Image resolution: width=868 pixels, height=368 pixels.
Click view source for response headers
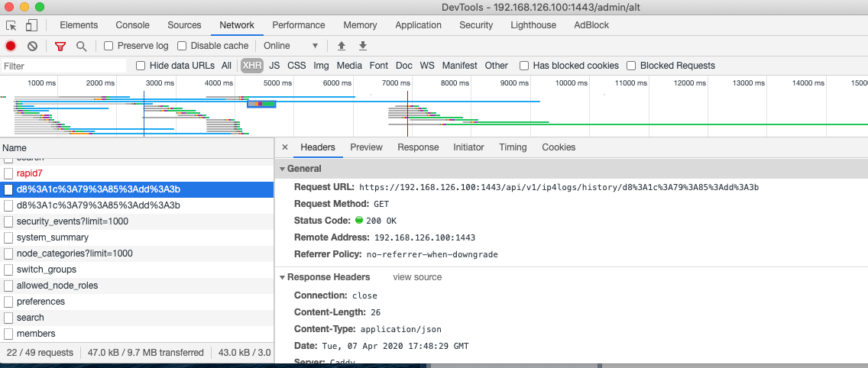pyautogui.click(x=417, y=277)
